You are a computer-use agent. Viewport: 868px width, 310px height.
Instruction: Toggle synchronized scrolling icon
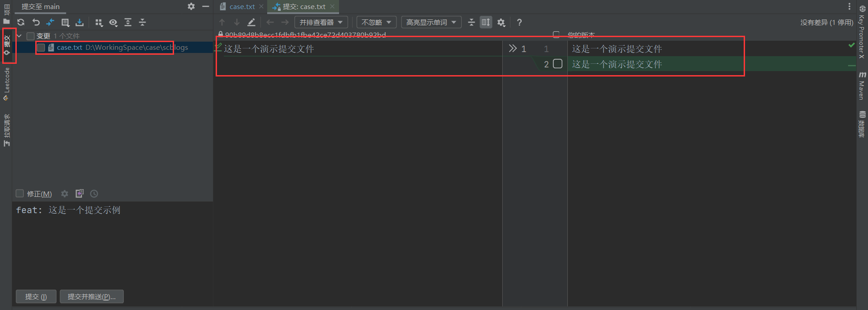(x=486, y=22)
